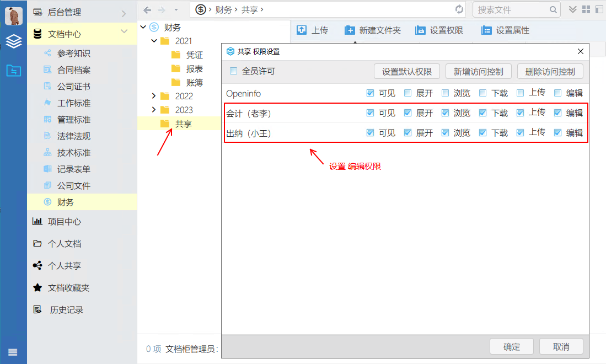Image resolution: width=606 pixels, height=364 pixels.
Task: Switch to grid view icon
Action: click(x=586, y=9)
